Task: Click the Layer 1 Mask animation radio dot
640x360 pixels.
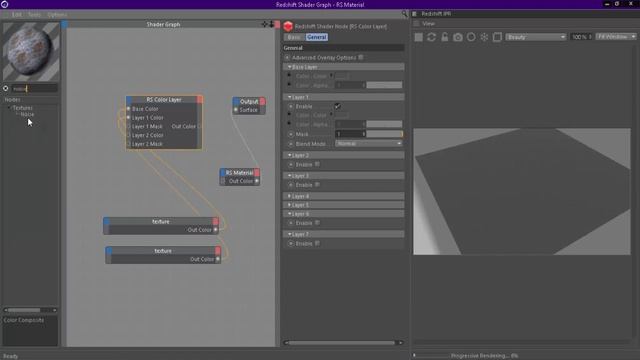Action: coord(291,134)
